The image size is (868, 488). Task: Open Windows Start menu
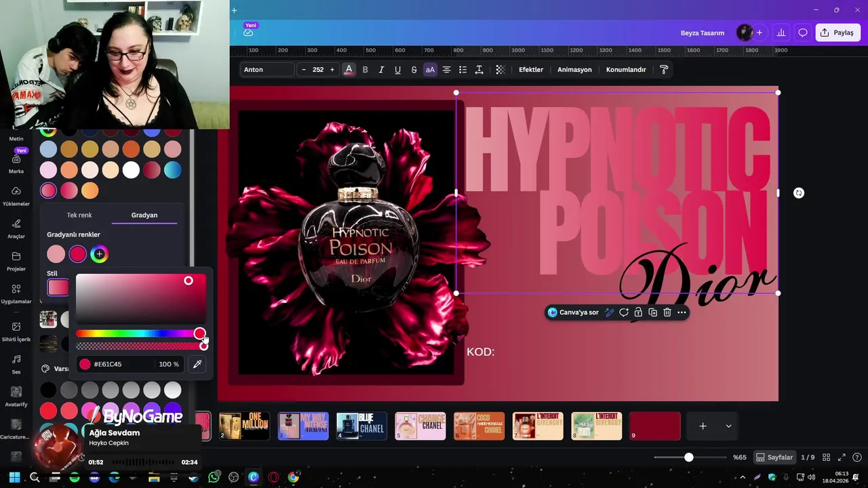click(14, 477)
